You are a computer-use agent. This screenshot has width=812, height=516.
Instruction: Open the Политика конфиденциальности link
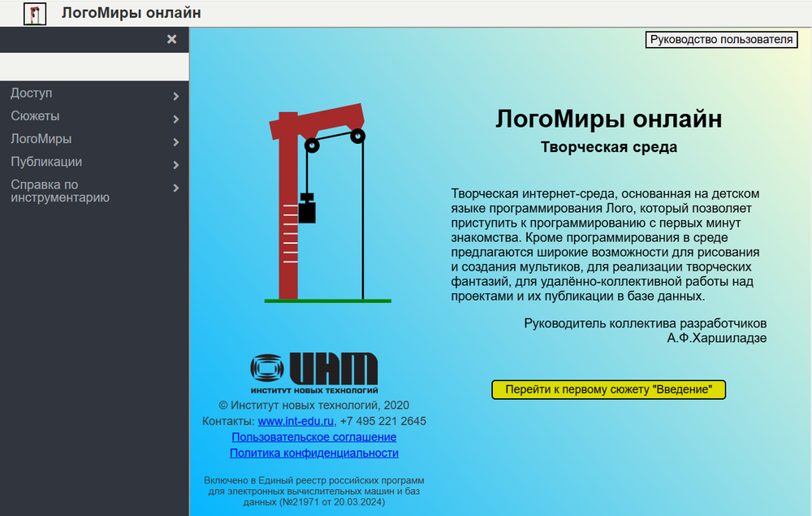coord(314,453)
